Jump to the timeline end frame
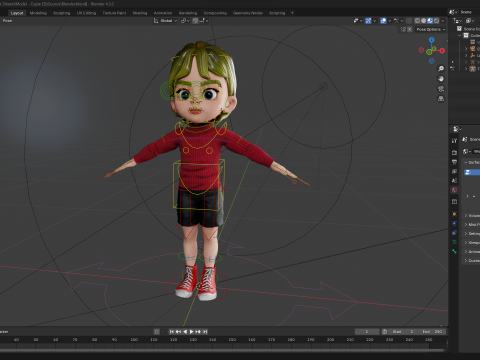The height and width of the screenshot is (360, 480). click(205, 331)
